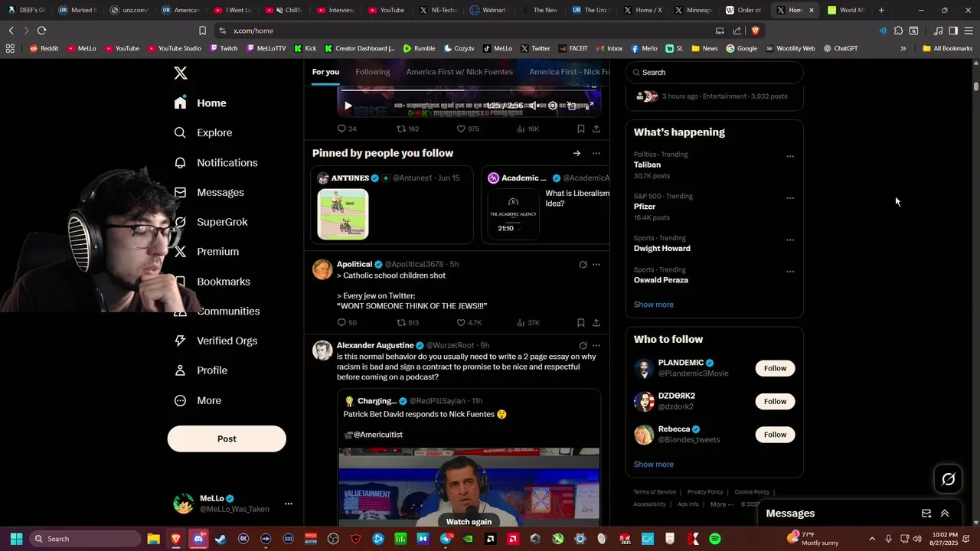980x551 pixels.
Task: Open Notifications in the sidebar
Action: (x=215, y=162)
